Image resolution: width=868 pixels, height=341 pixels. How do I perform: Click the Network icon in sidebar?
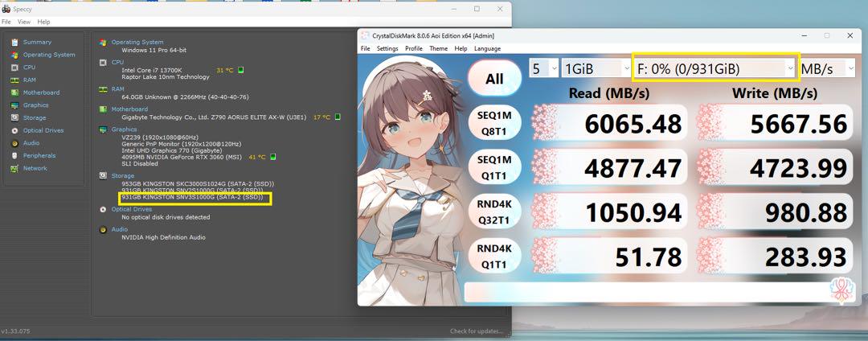(14, 168)
